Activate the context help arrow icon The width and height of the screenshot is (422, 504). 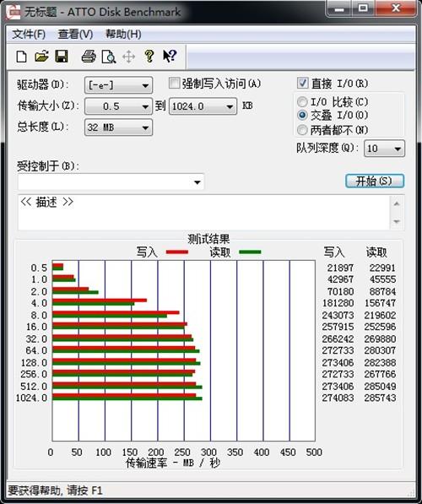[x=170, y=56]
